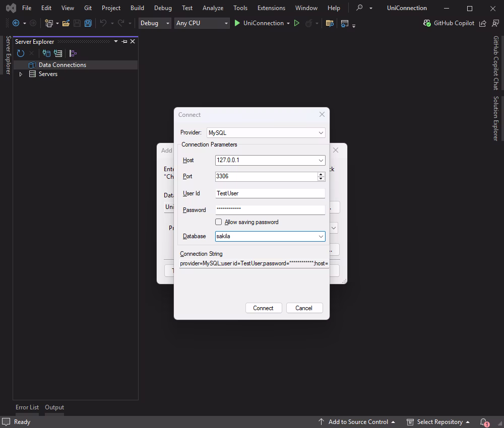Open the File menu

27,8
